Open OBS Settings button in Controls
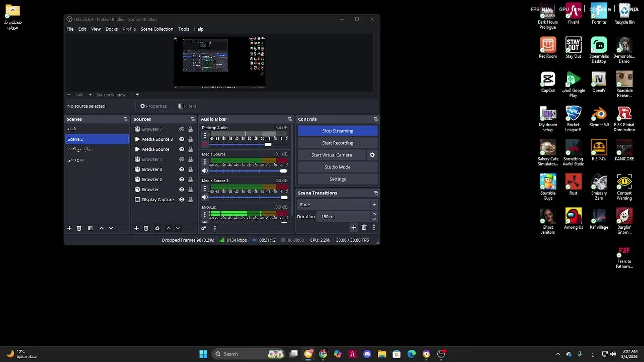 pos(338,179)
